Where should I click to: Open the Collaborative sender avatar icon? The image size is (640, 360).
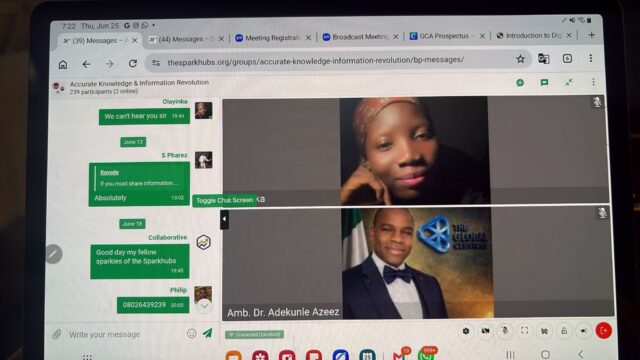click(204, 242)
